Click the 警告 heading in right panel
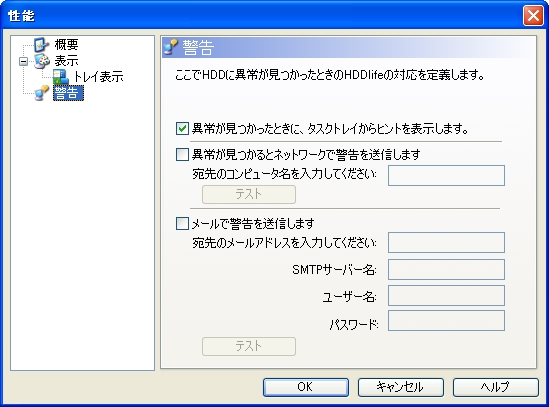Image resolution: width=549 pixels, height=407 pixels. 198,48
